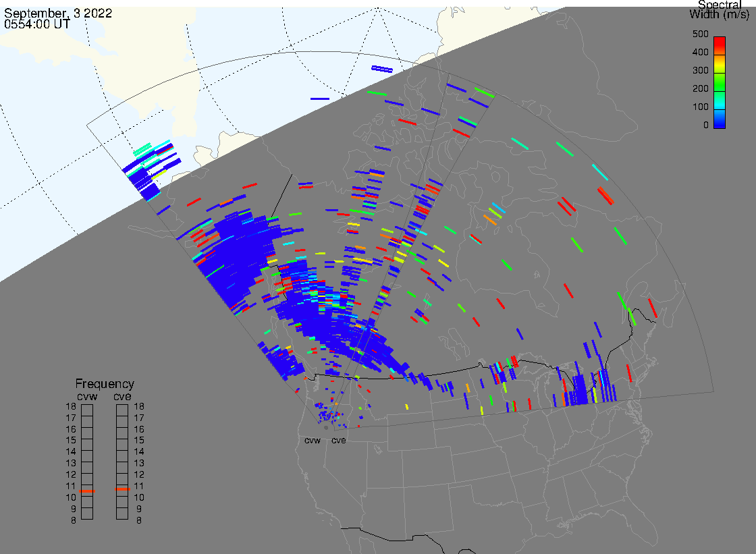Click the 14 label beside the cvw frequency bar
The width and height of the screenshot is (756, 554).
click(x=71, y=452)
